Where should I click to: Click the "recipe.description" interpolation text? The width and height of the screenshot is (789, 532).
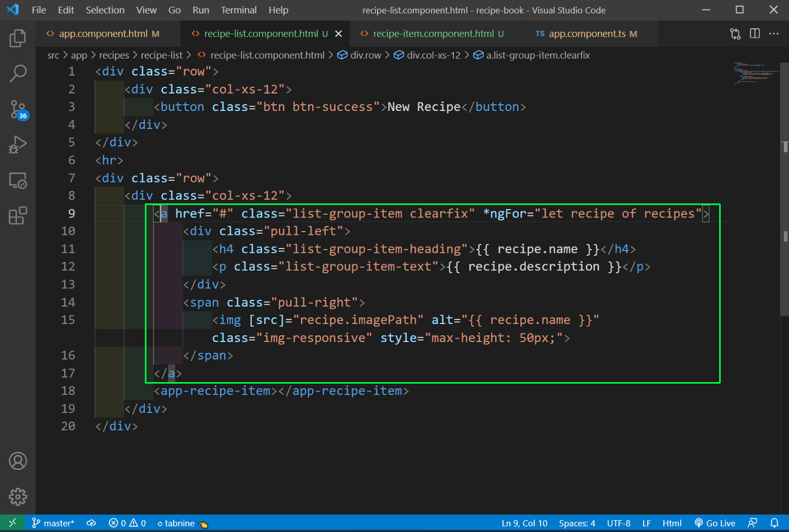534,267
